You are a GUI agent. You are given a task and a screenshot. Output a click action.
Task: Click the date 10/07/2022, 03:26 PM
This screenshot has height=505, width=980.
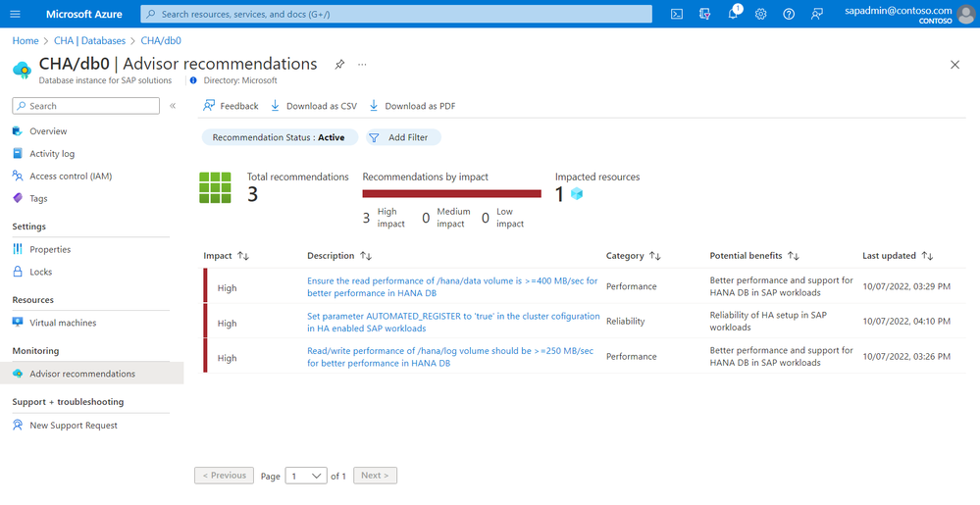(906, 356)
